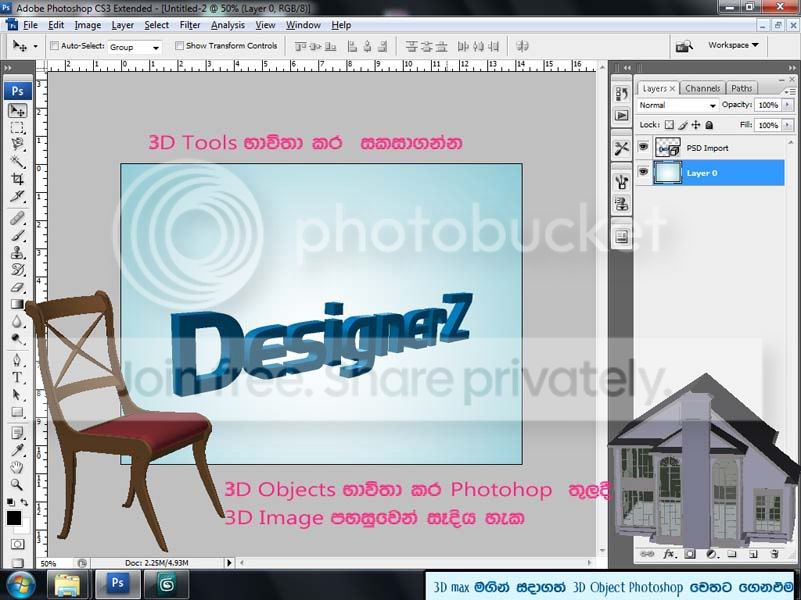Toggle lock all

(709, 125)
